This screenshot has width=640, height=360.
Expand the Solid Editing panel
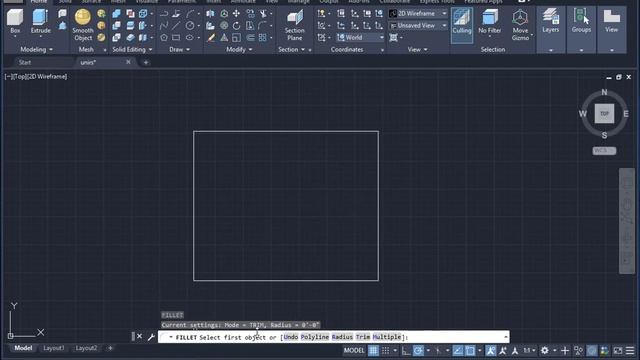132,49
